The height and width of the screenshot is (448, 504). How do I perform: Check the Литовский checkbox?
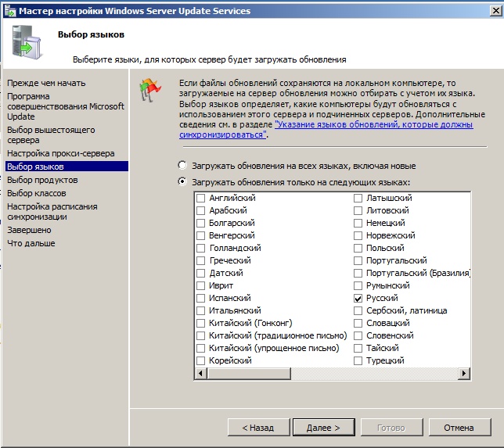point(358,210)
